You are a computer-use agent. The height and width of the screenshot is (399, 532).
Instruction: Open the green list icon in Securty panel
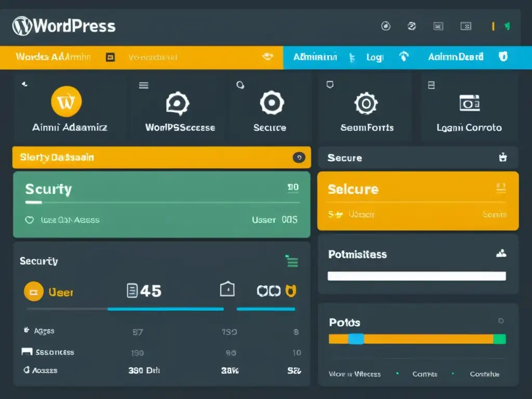point(292,261)
